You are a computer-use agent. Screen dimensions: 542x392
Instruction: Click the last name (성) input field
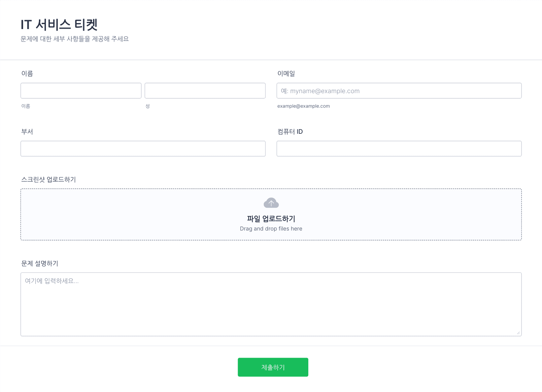[205, 90]
